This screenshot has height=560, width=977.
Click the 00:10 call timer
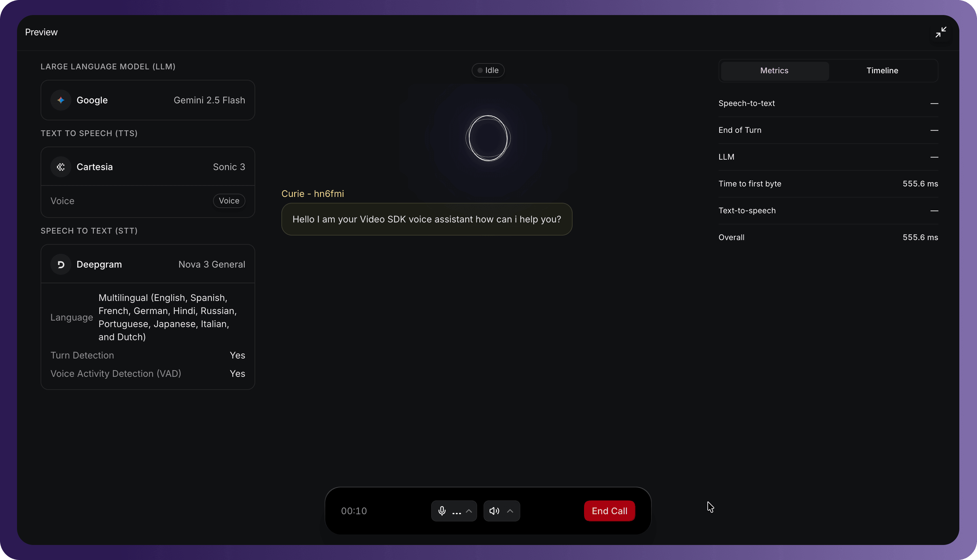click(354, 511)
